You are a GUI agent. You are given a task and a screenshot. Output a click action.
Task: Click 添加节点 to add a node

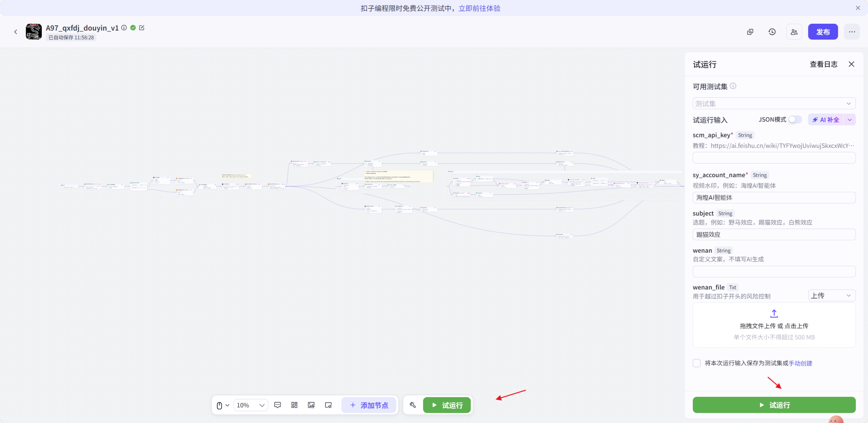[x=369, y=405]
